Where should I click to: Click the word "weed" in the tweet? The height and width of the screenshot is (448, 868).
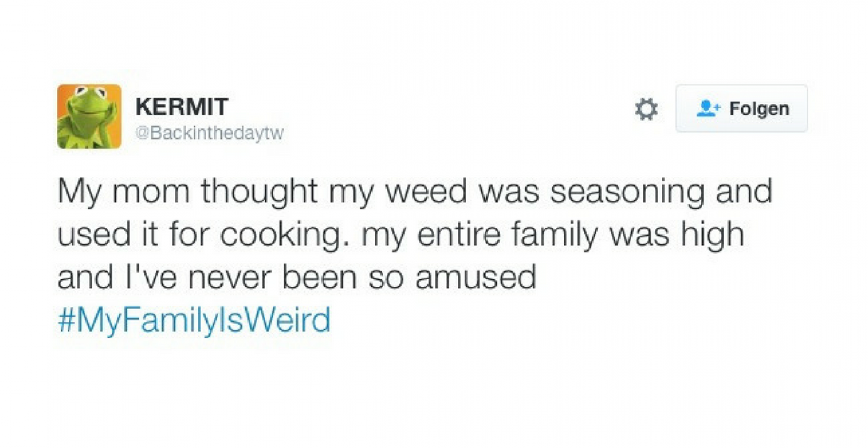(426, 191)
